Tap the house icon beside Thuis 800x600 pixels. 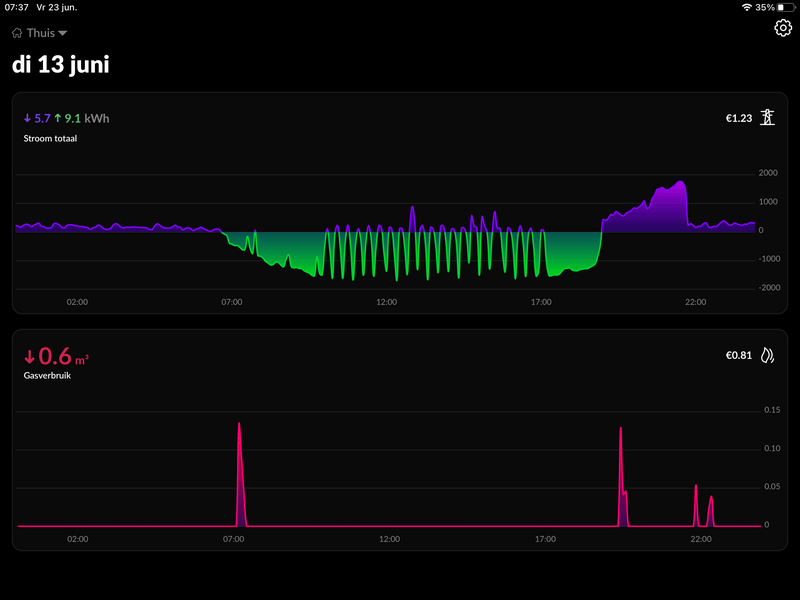point(17,33)
